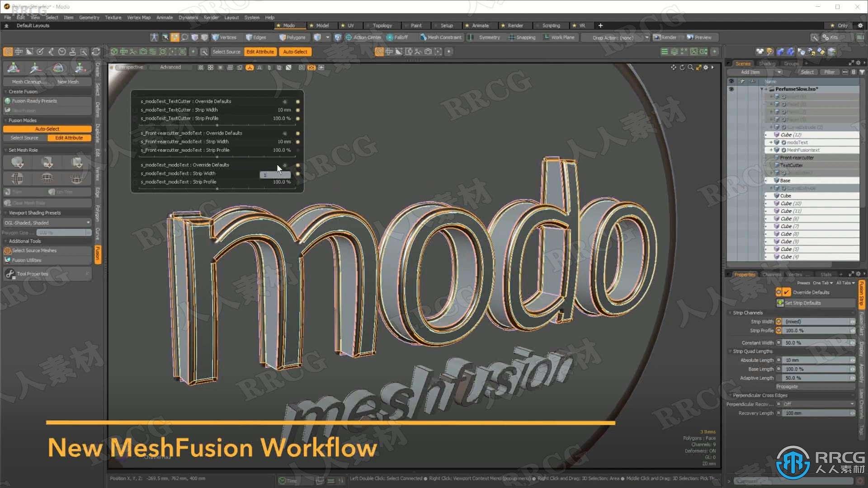Toggle Snapping

tap(522, 38)
